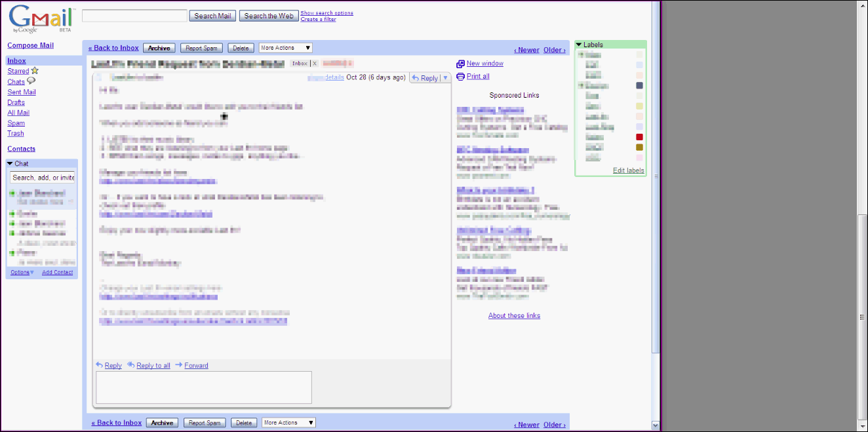
Task: Click the dark slate-blue label color swatch
Action: point(639,85)
